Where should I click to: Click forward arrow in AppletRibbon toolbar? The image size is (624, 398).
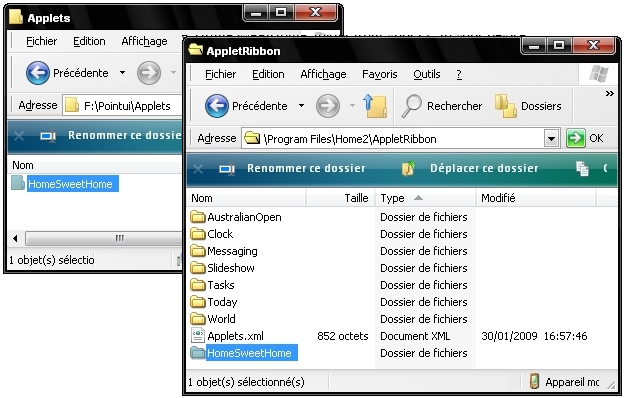[328, 106]
